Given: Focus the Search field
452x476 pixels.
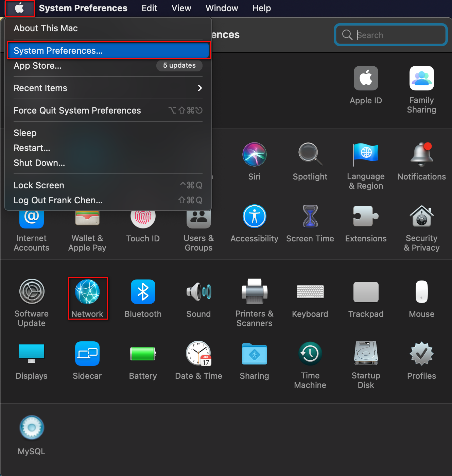Looking at the screenshot, I should tap(391, 35).
